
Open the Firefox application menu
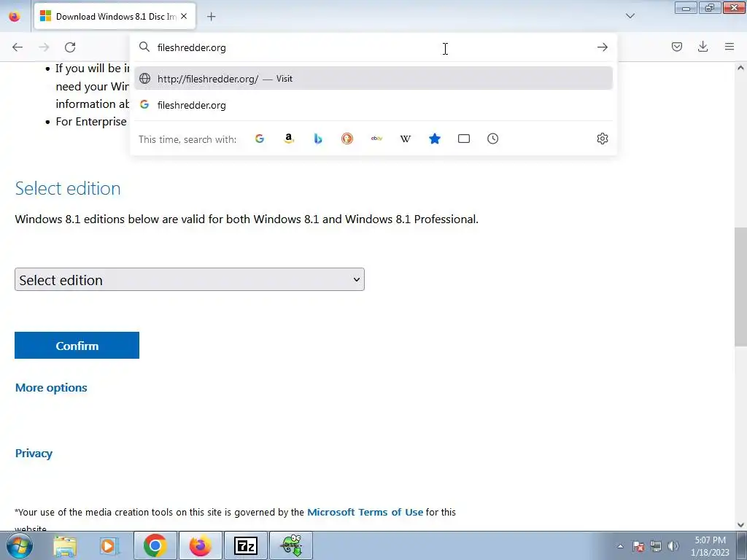coord(729,47)
